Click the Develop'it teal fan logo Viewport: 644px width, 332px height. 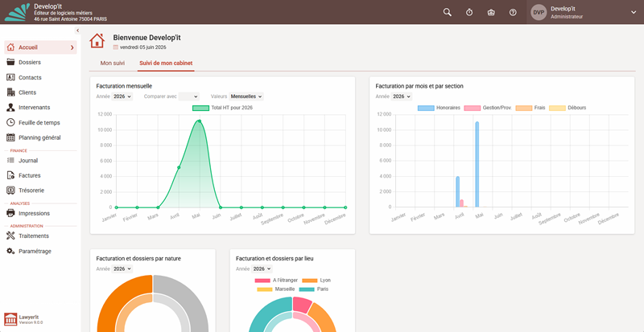(x=17, y=12)
